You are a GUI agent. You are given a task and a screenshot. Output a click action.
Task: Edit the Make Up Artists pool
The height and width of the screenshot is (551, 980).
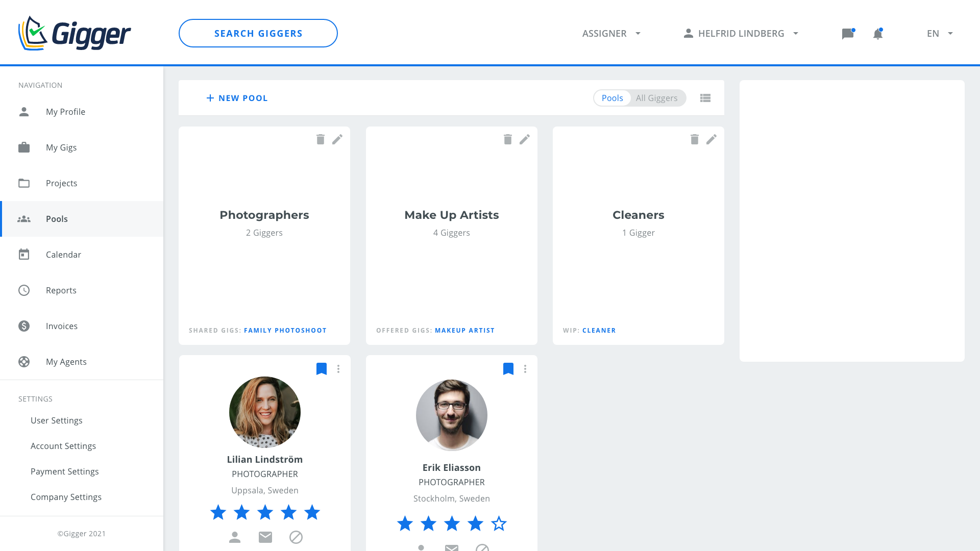(x=525, y=139)
